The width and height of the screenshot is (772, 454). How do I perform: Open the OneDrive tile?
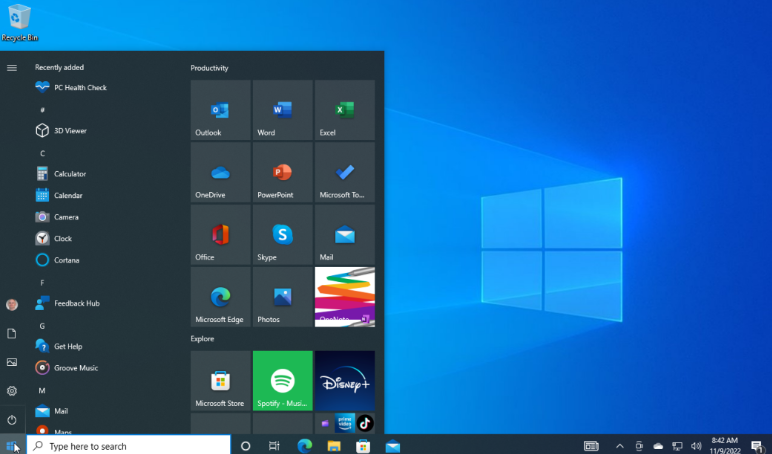point(221,172)
